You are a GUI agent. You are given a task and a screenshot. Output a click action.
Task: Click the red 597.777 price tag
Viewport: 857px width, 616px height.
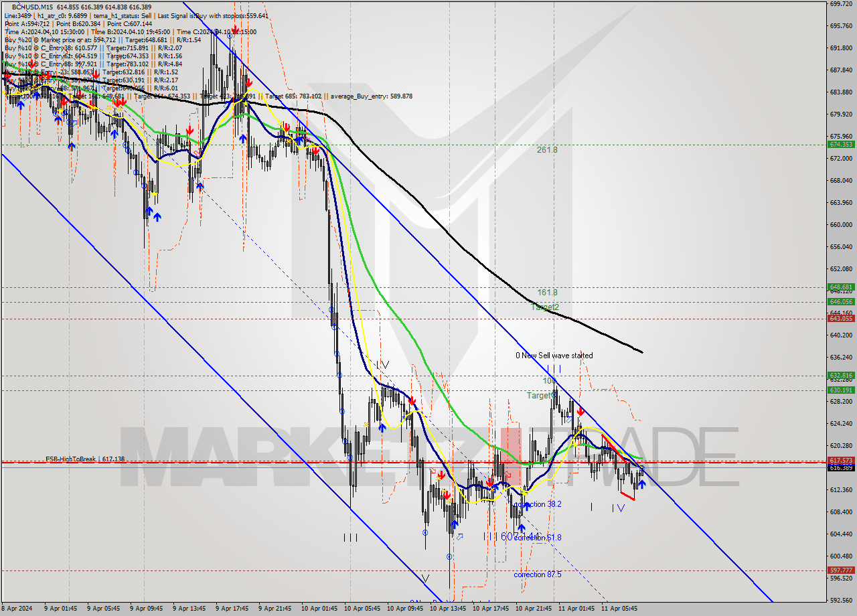pos(841,570)
